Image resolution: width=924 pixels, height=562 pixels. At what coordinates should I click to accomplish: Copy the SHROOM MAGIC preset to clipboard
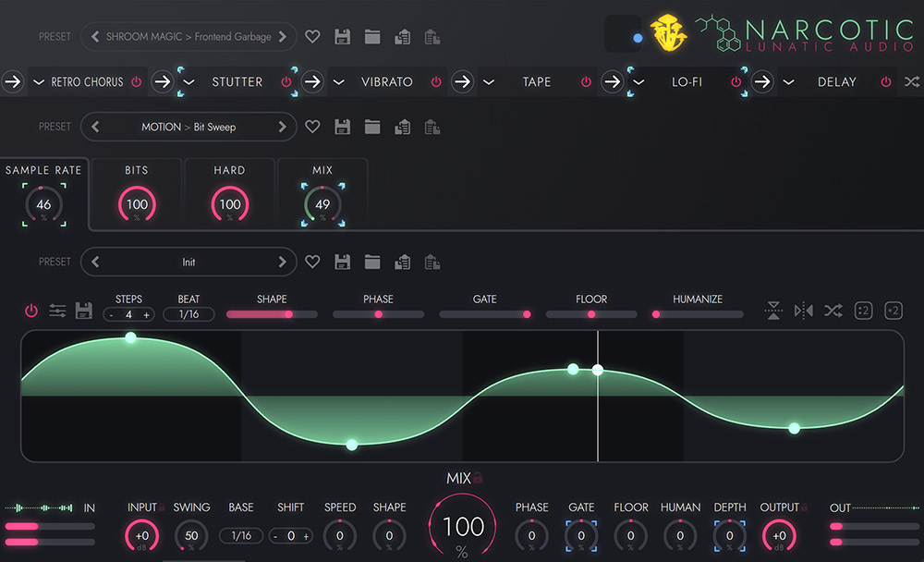pyautogui.click(x=402, y=36)
